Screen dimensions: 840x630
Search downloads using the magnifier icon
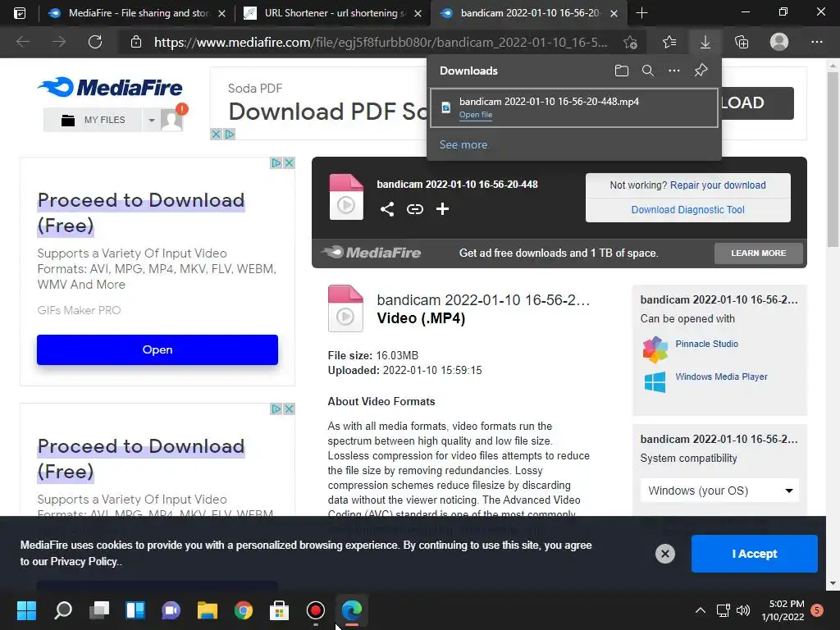tap(648, 71)
